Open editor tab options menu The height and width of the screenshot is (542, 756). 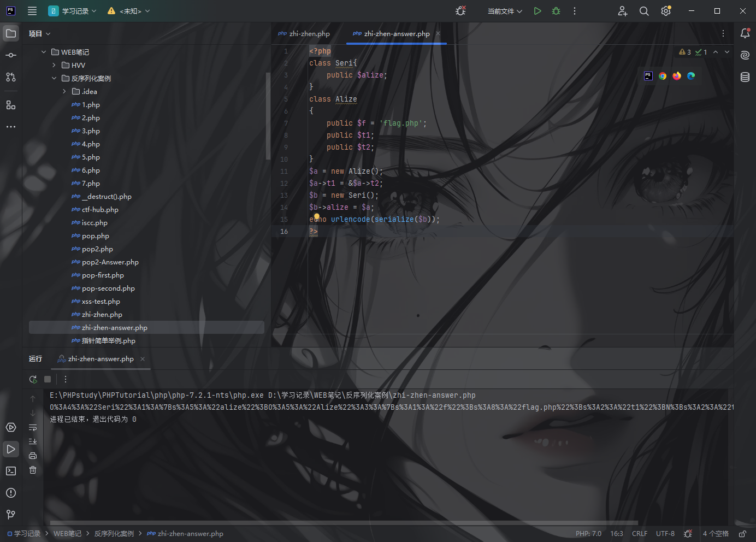723,33
